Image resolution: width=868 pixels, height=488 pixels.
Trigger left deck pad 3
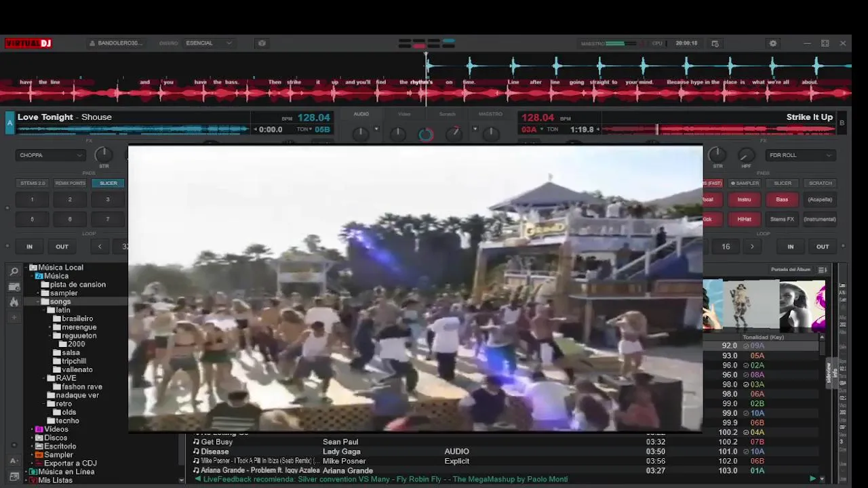(107, 199)
